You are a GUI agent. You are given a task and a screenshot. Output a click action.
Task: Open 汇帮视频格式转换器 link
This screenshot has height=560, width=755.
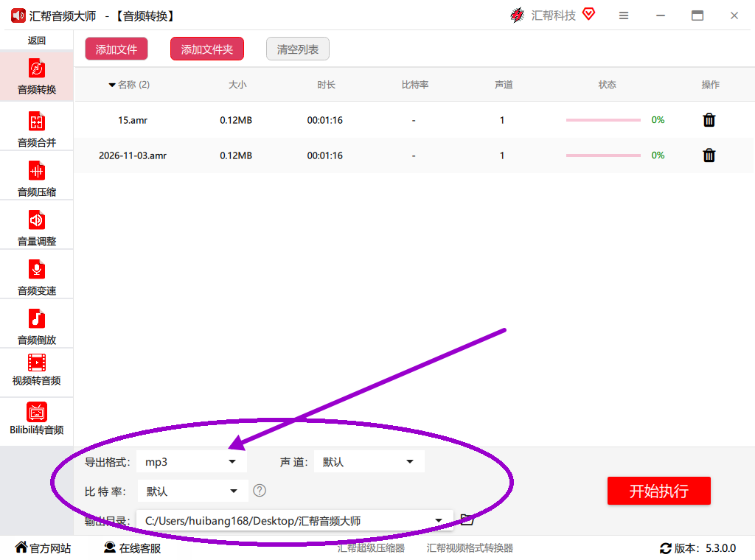[470, 548]
